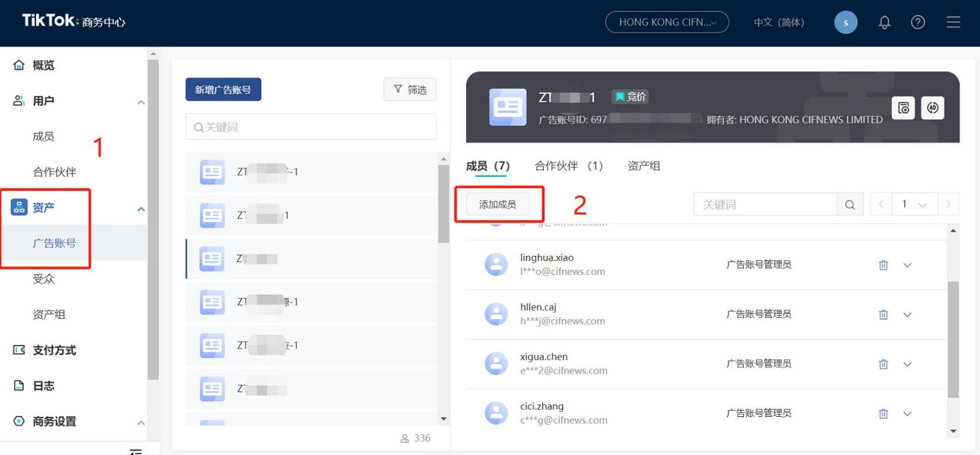Click the ad account list scroll-down arrow
This screenshot has width=980, height=455.
[x=444, y=419]
